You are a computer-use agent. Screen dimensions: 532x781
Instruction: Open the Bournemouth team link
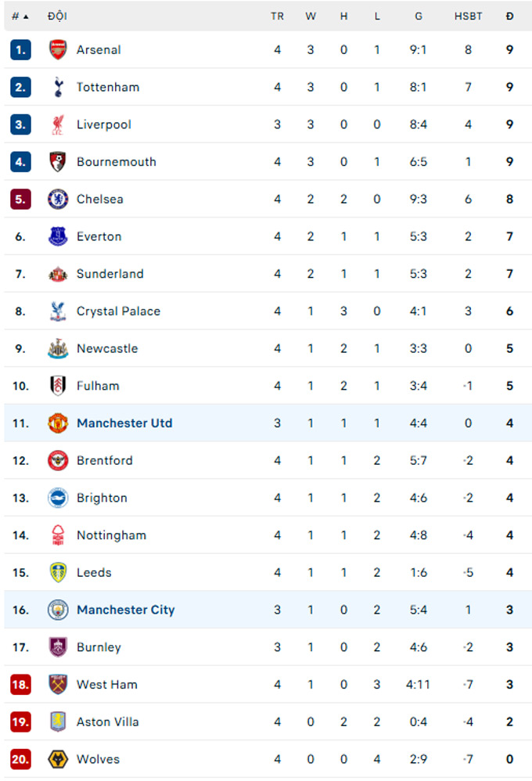coord(117,162)
